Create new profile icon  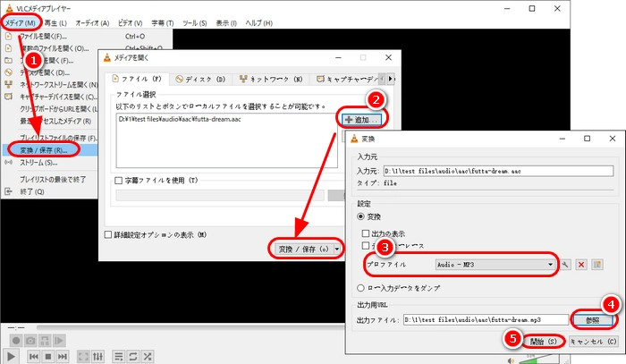click(x=597, y=264)
